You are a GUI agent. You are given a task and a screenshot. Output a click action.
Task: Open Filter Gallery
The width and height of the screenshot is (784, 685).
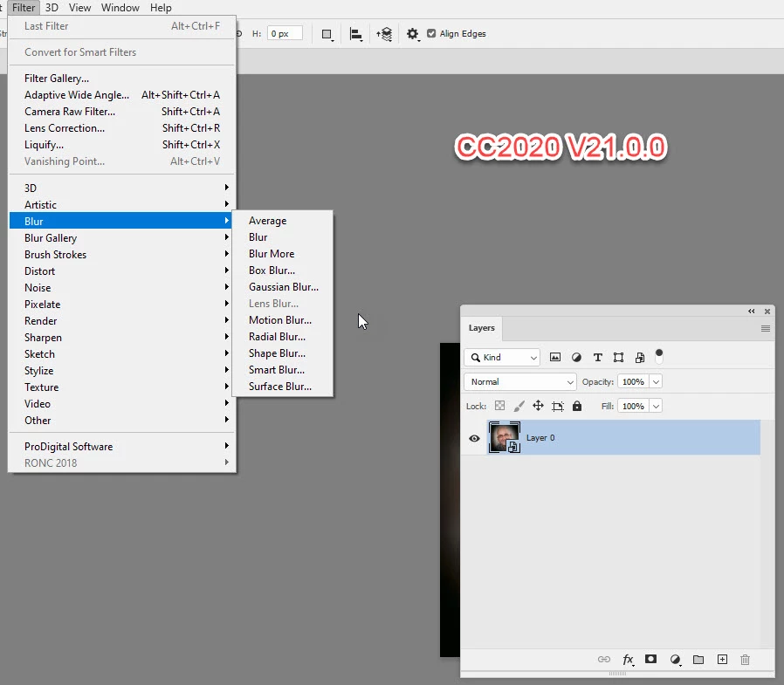tap(122, 78)
